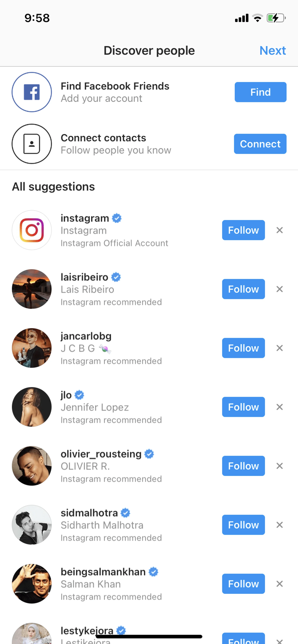This screenshot has height=644, width=298.
Task: Remove jlo suggestion with X icon
Action: click(x=280, y=407)
